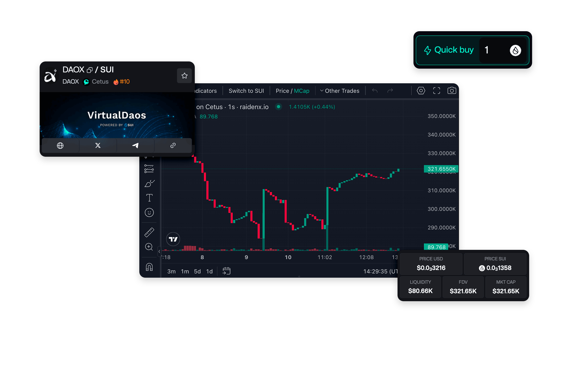Select the Text tool in the drawing toolbar

click(149, 198)
